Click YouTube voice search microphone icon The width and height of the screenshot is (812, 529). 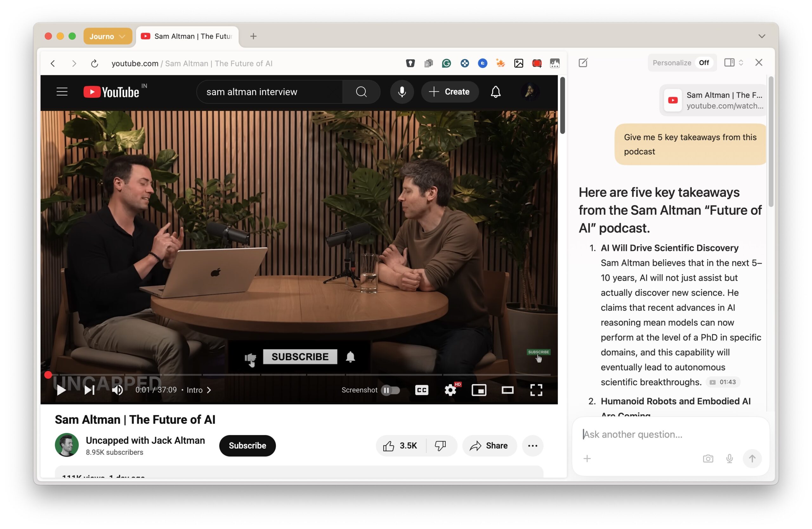coord(402,92)
